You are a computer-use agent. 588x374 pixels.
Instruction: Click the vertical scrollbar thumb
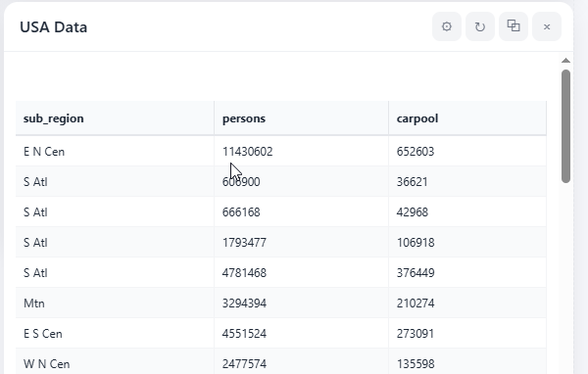pyautogui.click(x=565, y=126)
